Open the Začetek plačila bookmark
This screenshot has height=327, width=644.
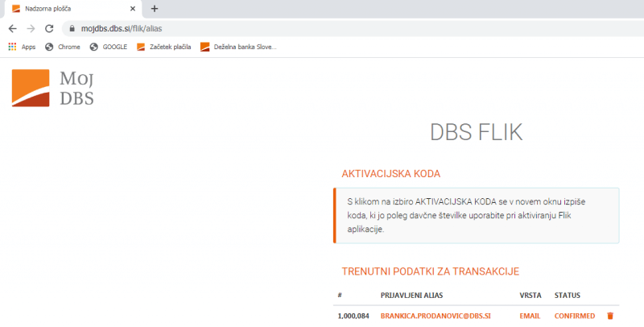tap(164, 47)
